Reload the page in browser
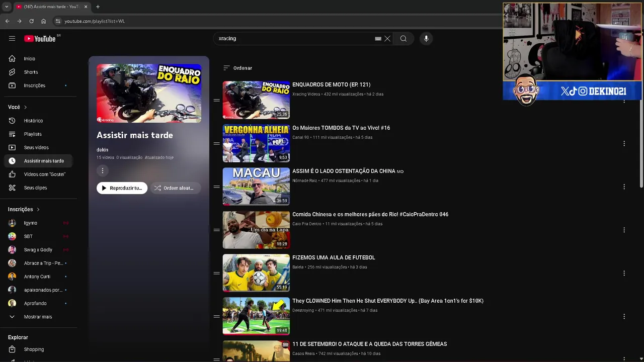Image resolution: width=644 pixels, height=362 pixels. tap(31, 21)
